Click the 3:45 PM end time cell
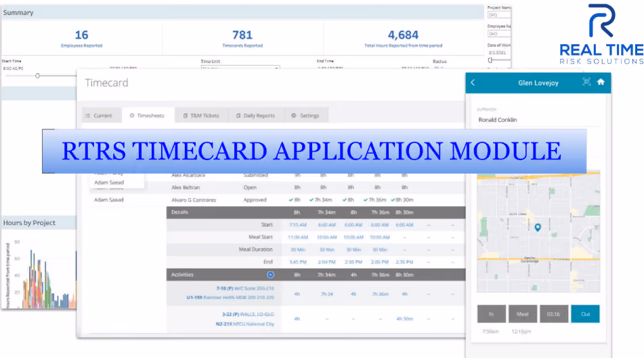 pyautogui.click(x=298, y=262)
